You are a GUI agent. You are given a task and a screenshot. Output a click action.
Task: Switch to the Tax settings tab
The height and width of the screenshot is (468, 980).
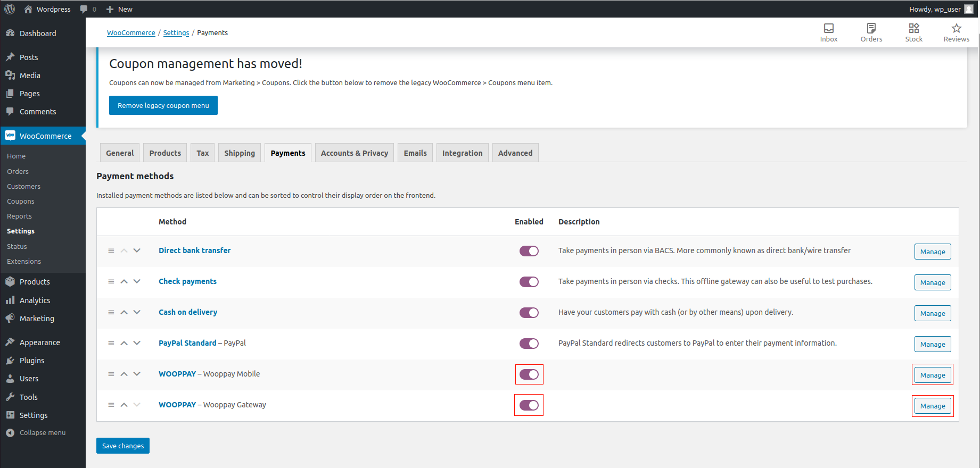[203, 153]
